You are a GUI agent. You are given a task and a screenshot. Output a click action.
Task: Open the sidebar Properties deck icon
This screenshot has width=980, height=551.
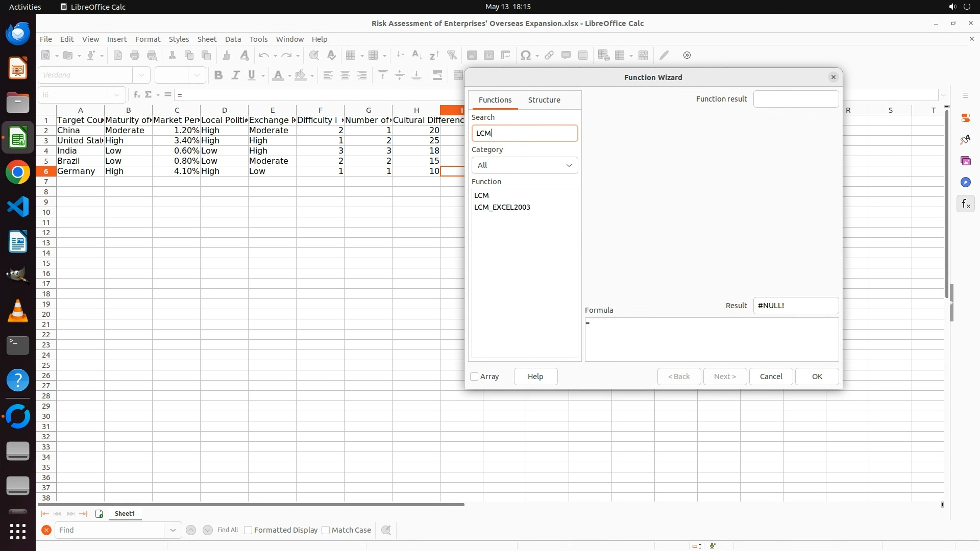[965, 118]
